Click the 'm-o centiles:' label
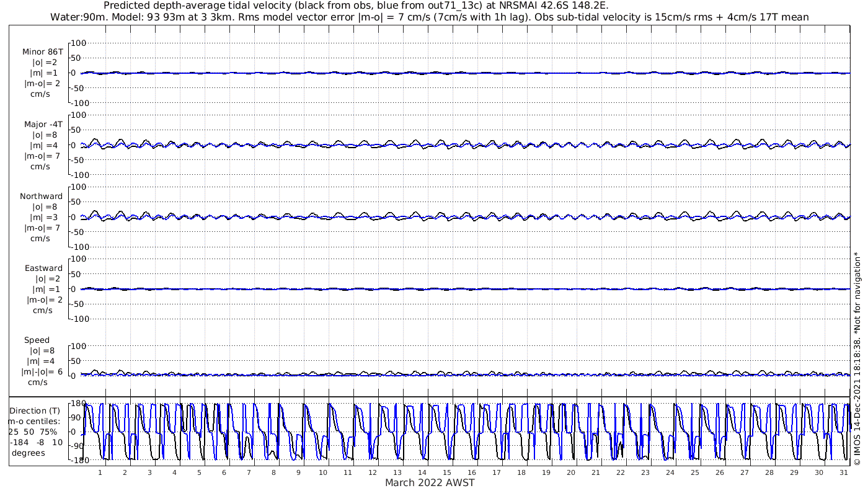 click(x=33, y=421)
